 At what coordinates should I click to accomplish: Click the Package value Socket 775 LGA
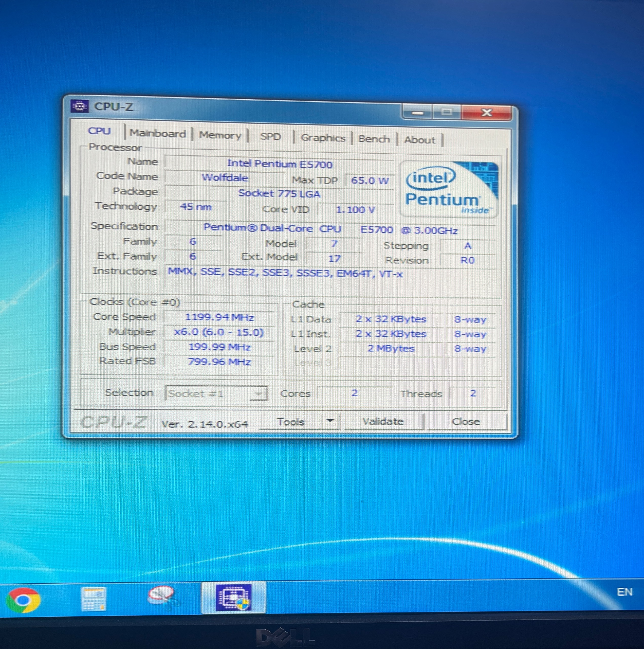279,194
